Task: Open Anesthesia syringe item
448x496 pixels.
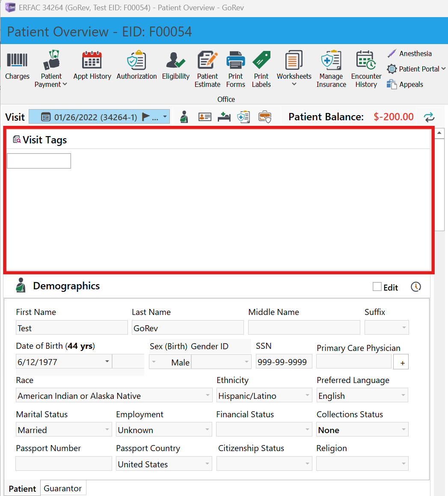Action: click(409, 53)
